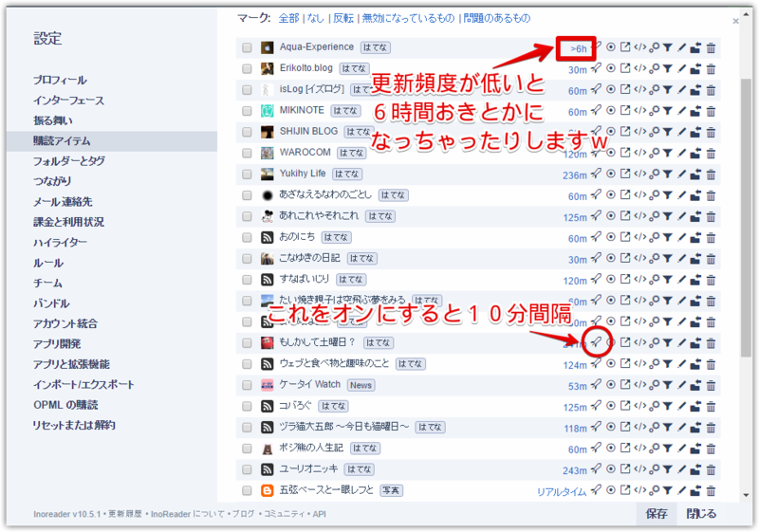Click the target circle icon for Aqua-Experience
The height and width of the screenshot is (532, 759).
tap(611, 46)
